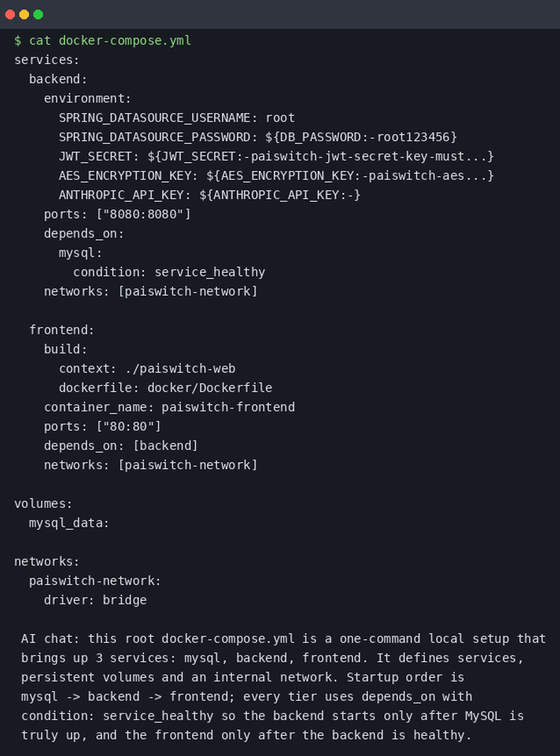The height and width of the screenshot is (756, 560).
Task: Click the JWT_SECRET environment line
Action: pyautogui.click(x=276, y=156)
